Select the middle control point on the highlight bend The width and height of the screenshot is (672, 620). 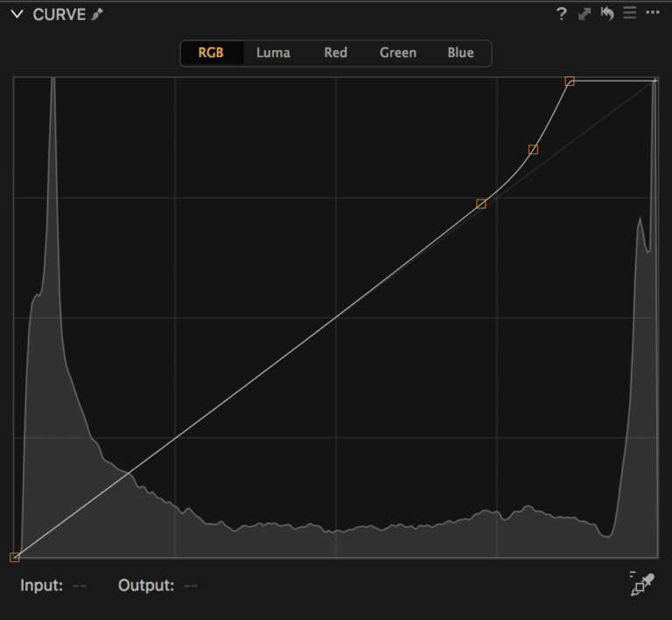(533, 150)
